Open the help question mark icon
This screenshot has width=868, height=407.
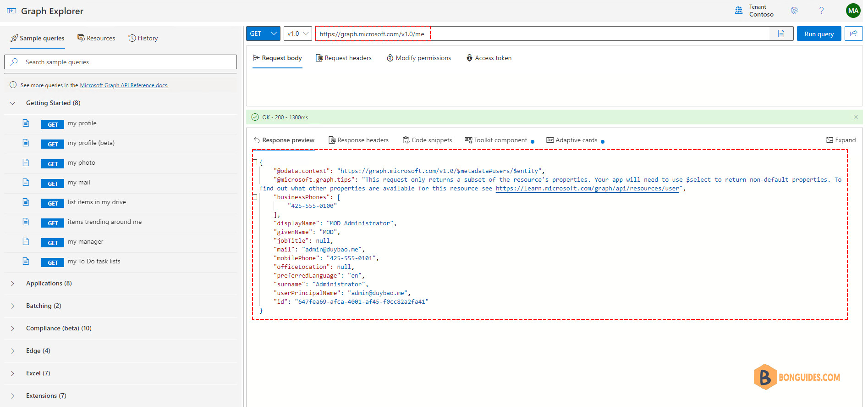(821, 11)
